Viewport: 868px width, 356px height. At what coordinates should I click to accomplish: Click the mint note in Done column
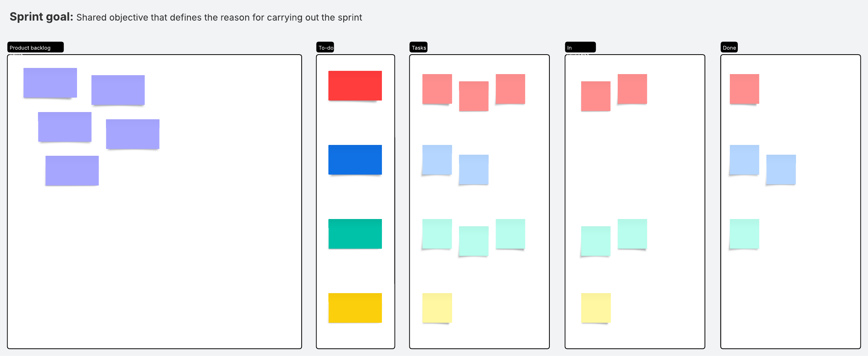tap(744, 234)
